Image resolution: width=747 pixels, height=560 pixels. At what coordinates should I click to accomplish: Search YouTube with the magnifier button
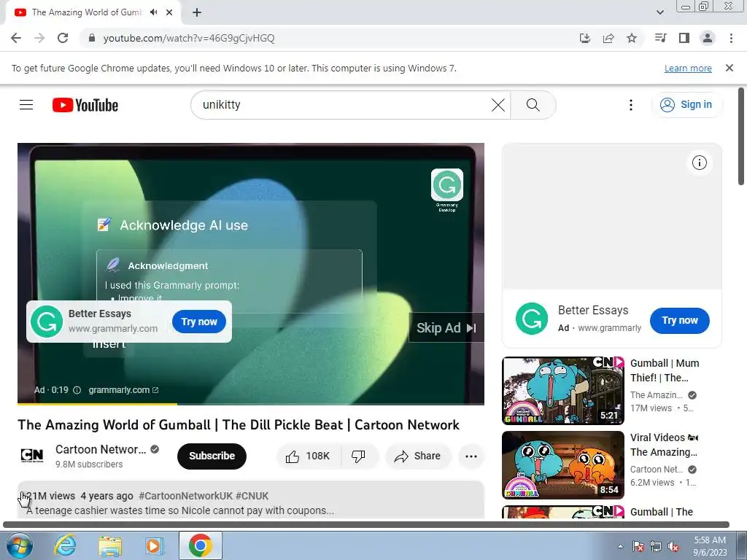pos(533,105)
